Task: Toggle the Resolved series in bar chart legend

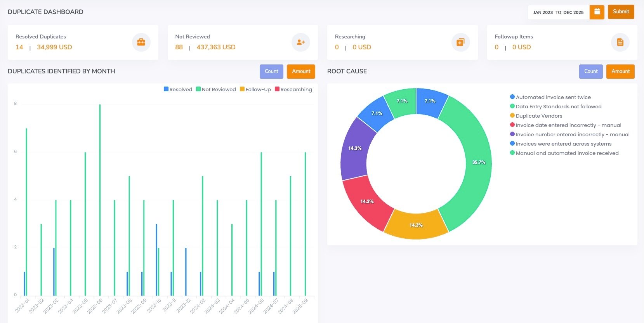Action: [178, 89]
